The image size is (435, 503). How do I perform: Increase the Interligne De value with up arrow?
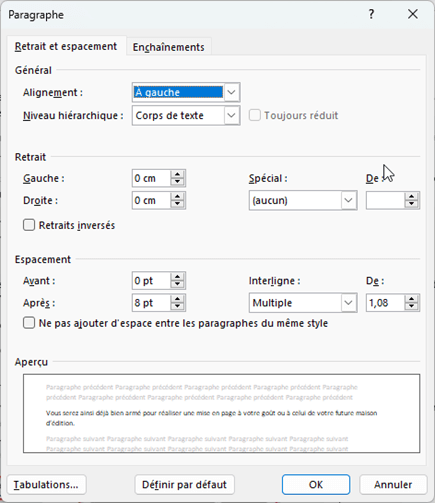point(412,299)
